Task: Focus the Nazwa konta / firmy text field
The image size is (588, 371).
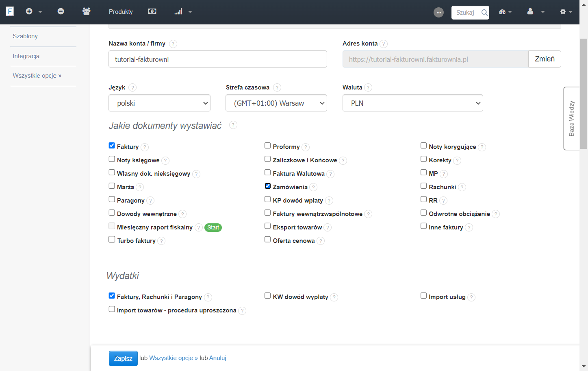Action: pos(218,59)
